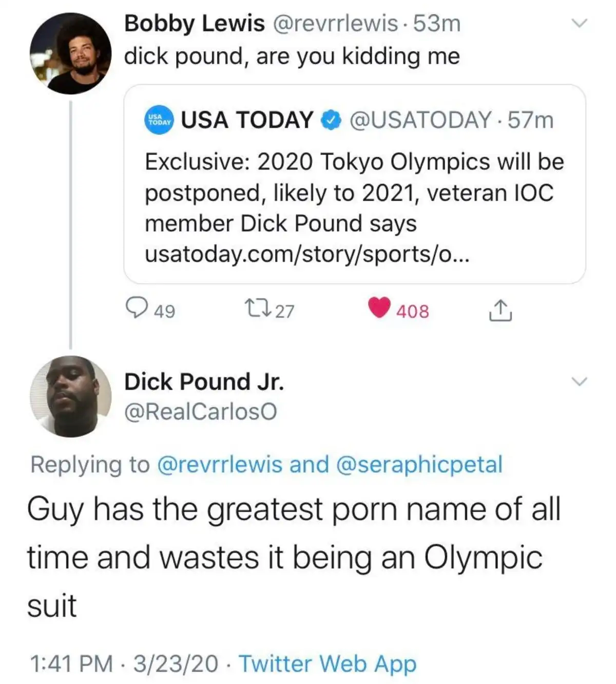
Task: Click the share upload icon
Action: [x=500, y=310]
